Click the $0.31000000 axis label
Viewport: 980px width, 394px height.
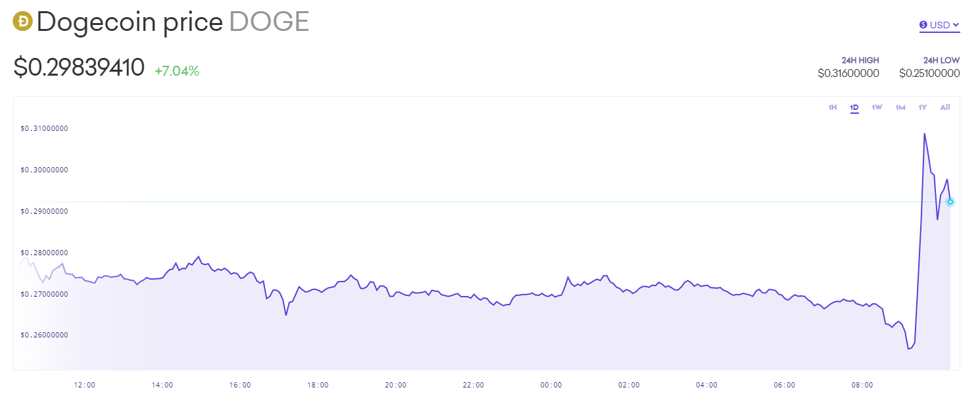click(x=43, y=129)
